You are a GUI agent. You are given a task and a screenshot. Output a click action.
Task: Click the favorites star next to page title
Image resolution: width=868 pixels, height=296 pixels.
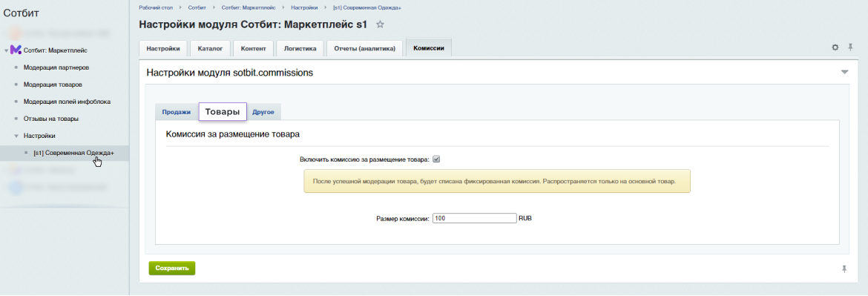[x=380, y=24]
